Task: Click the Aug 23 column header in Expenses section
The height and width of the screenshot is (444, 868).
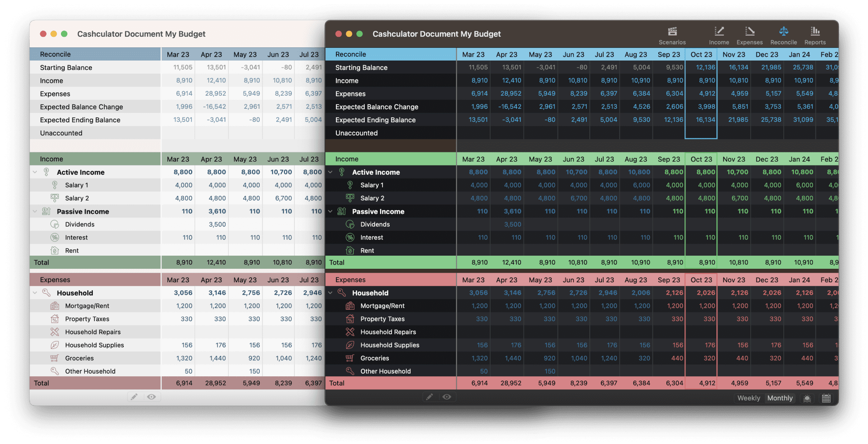Action: 636,280
